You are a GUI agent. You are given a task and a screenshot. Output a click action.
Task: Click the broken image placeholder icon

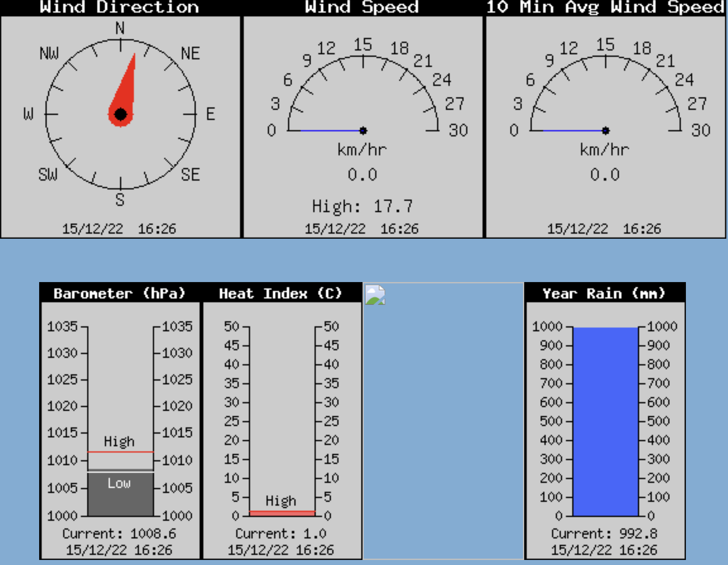(375, 295)
